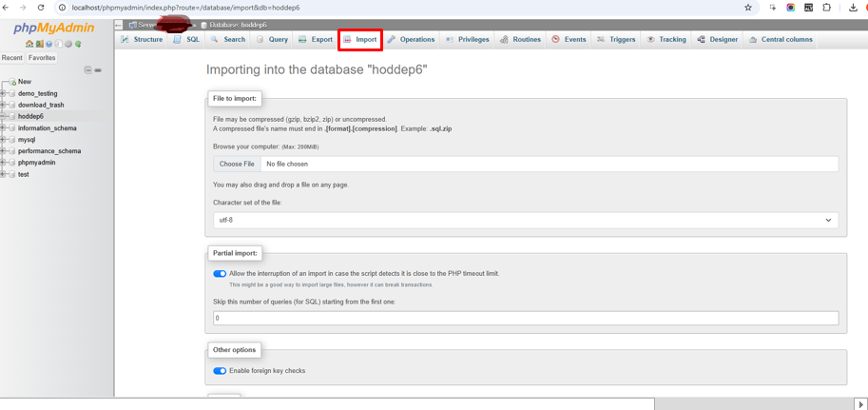Click the phpMyAdmin logo
The height and width of the screenshot is (410, 868).
click(x=54, y=28)
